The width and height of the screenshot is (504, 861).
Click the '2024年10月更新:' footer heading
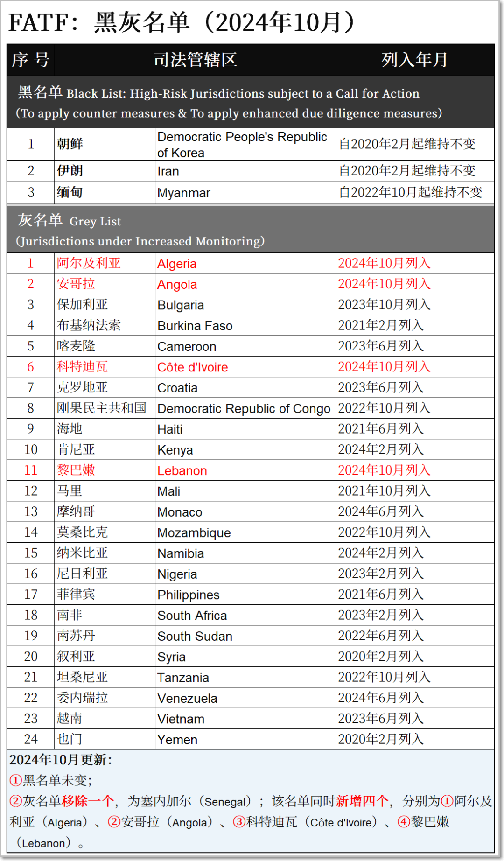[x=61, y=760]
